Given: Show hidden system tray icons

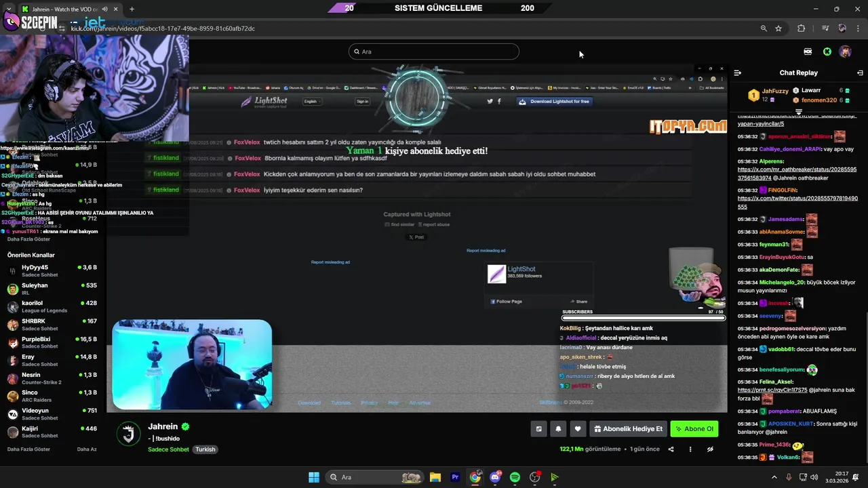Looking at the screenshot, I should click(774, 477).
